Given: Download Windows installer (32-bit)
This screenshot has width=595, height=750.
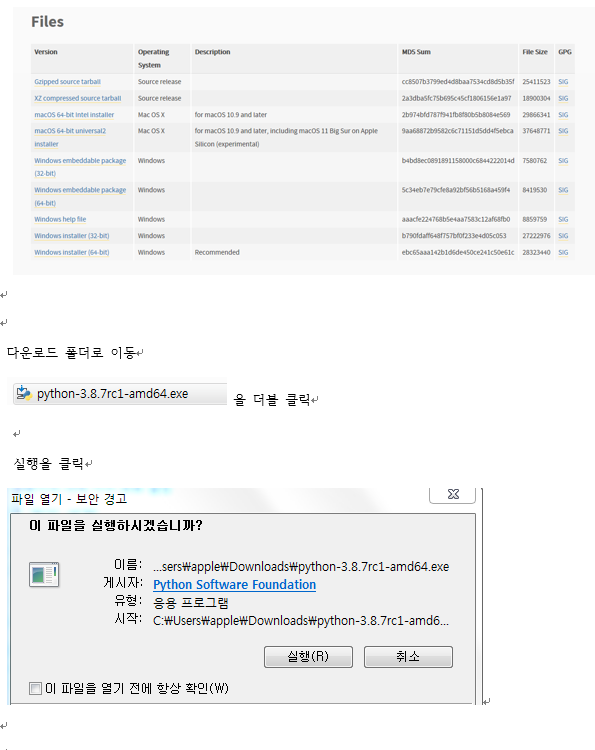Looking at the screenshot, I should click(71, 236).
